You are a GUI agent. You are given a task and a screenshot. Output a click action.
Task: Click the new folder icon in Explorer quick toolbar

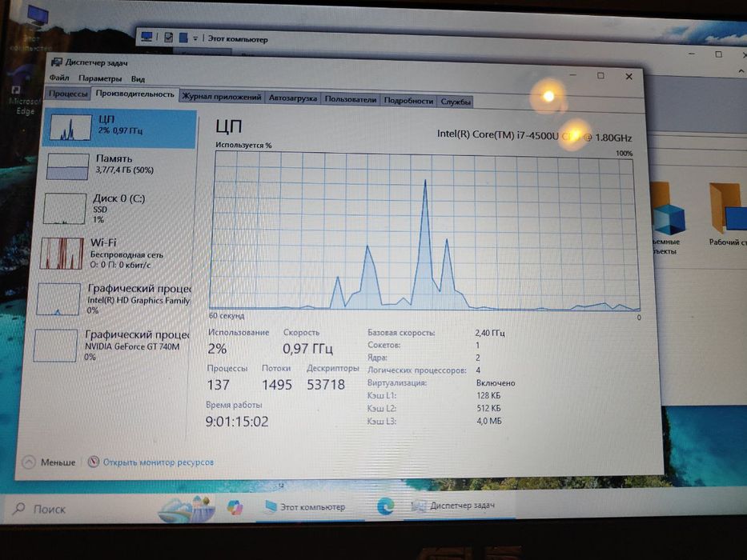pyautogui.click(x=183, y=38)
